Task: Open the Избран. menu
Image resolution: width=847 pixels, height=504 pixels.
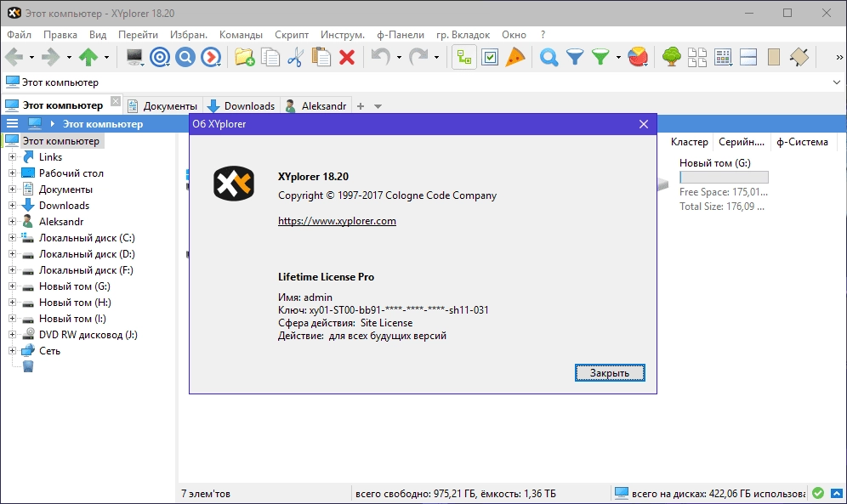Action: 189,35
